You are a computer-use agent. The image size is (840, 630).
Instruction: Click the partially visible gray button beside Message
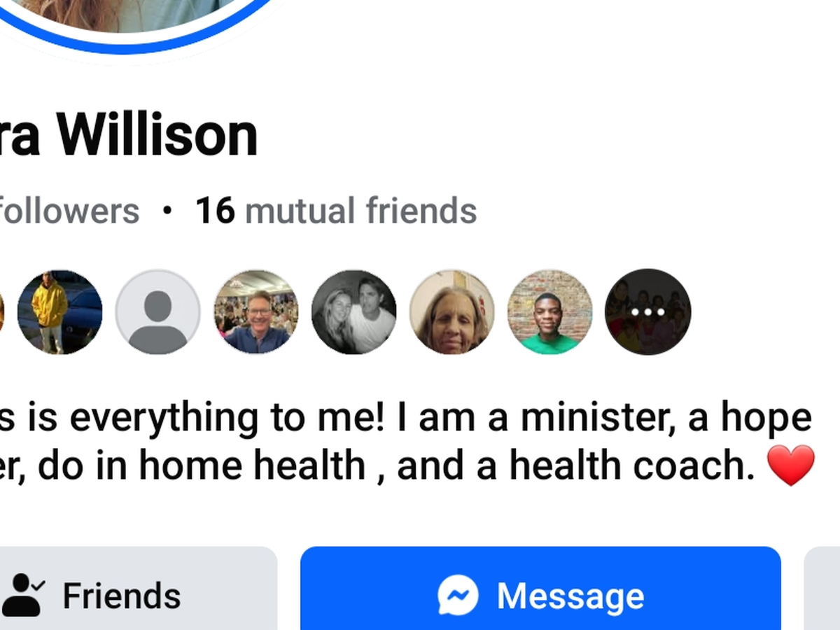point(822,589)
